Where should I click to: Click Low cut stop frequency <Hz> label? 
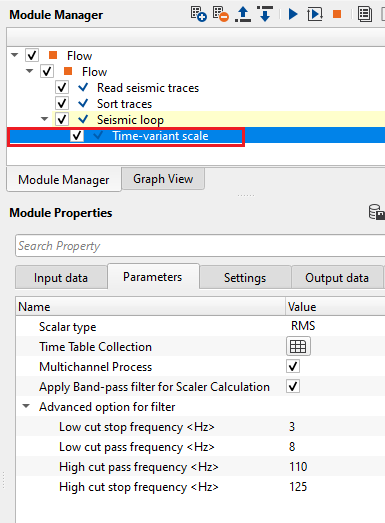click(x=137, y=427)
